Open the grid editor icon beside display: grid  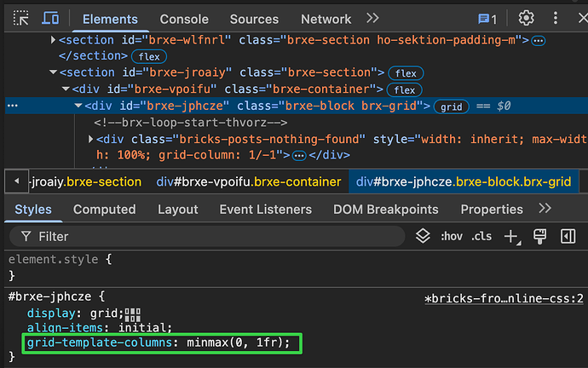click(132, 313)
